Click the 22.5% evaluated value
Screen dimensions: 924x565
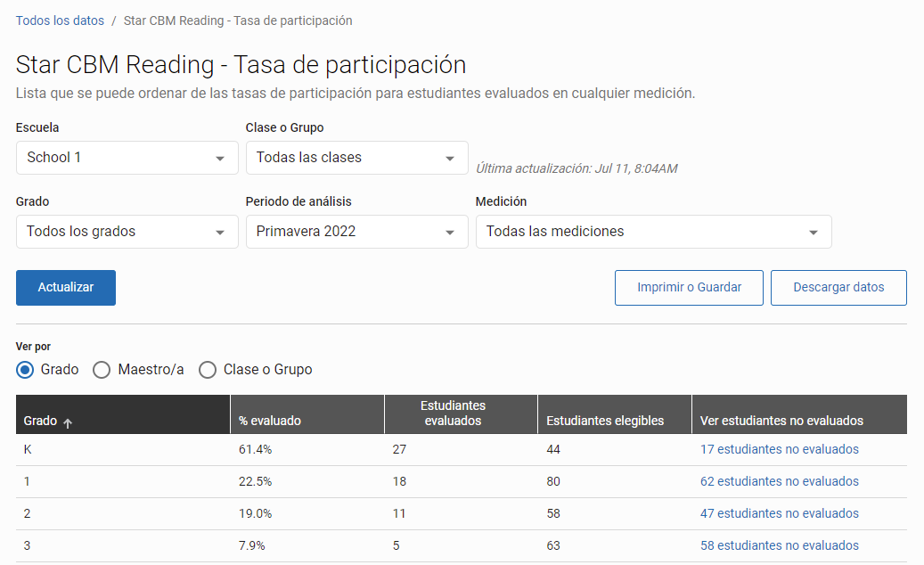[255, 481]
